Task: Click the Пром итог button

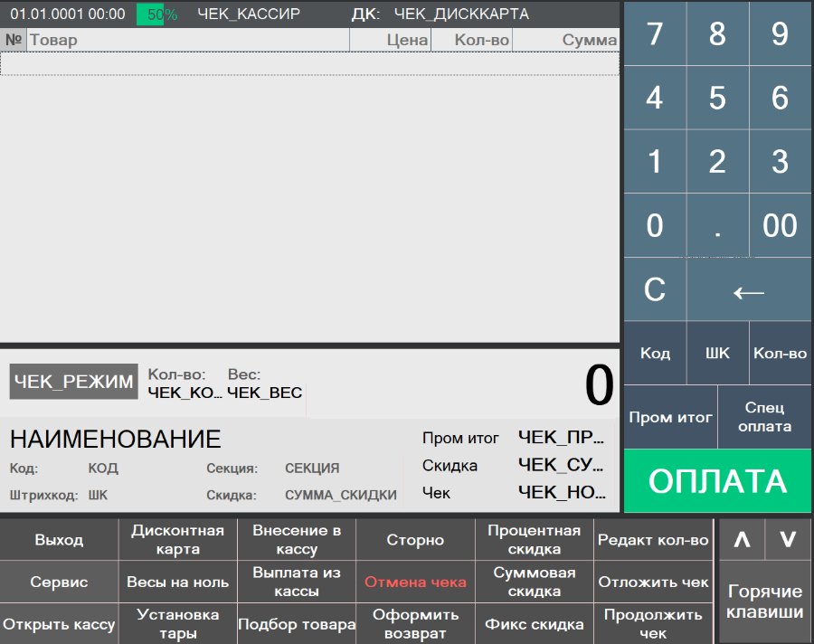Action: [670, 417]
